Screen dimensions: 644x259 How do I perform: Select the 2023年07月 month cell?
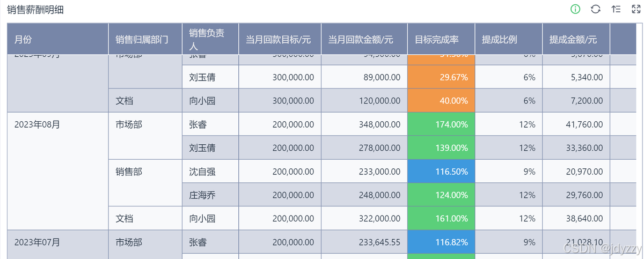[58, 245]
